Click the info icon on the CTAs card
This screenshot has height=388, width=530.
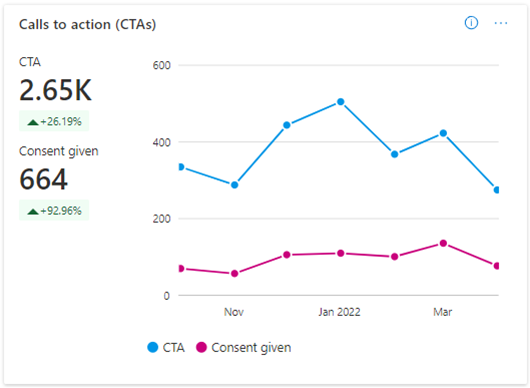click(x=471, y=23)
